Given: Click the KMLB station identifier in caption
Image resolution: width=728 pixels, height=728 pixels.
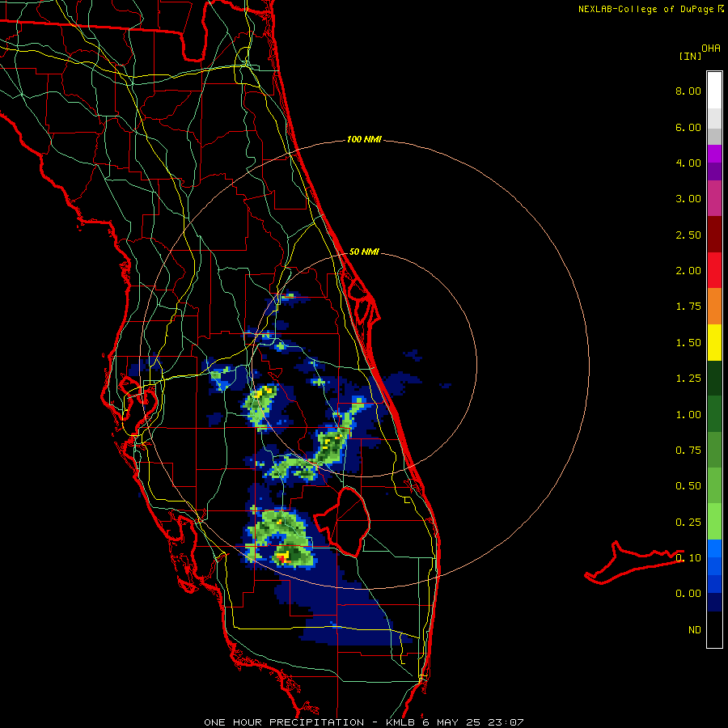Looking at the screenshot, I should click(400, 722).
